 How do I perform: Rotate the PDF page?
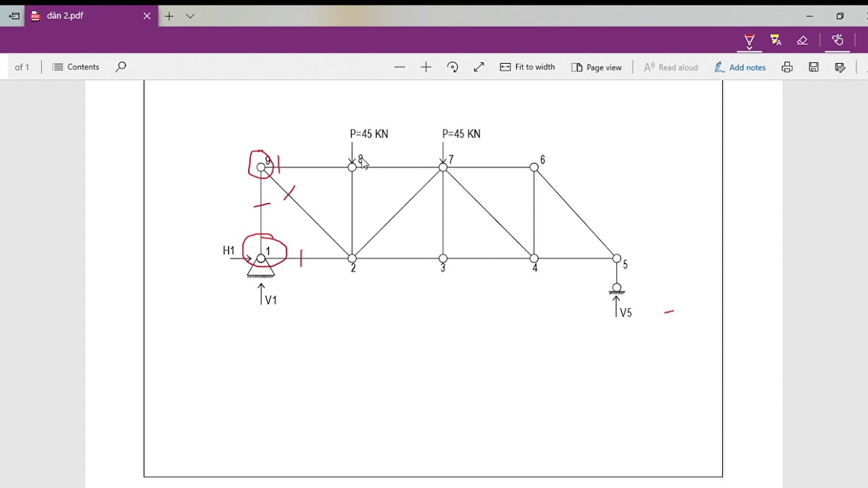452,67
